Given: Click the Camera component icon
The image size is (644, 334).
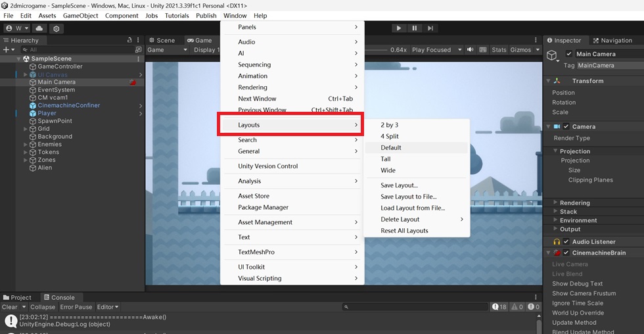Looking at the screenshot, I should click(557, 126).
